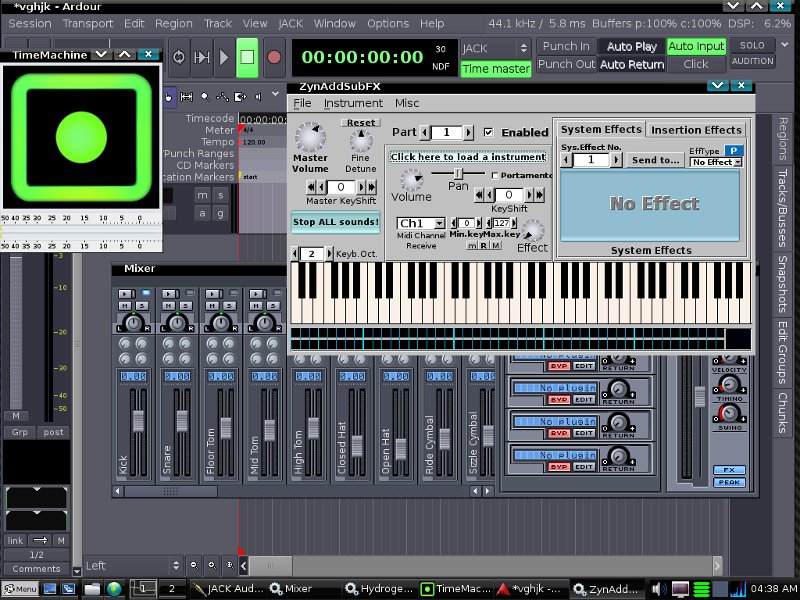The height and width of the screenshot is (600, 800).
Task: Decrease Sys.Effect No. with left arrow
Action: point(566,160)
